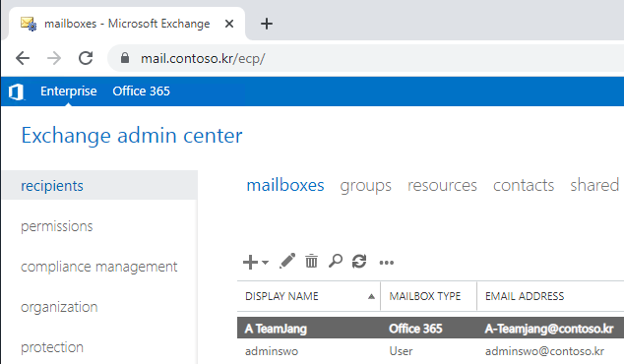Select the adminswo mailbox row
624x364 pixels.
[x=430, y=351]
